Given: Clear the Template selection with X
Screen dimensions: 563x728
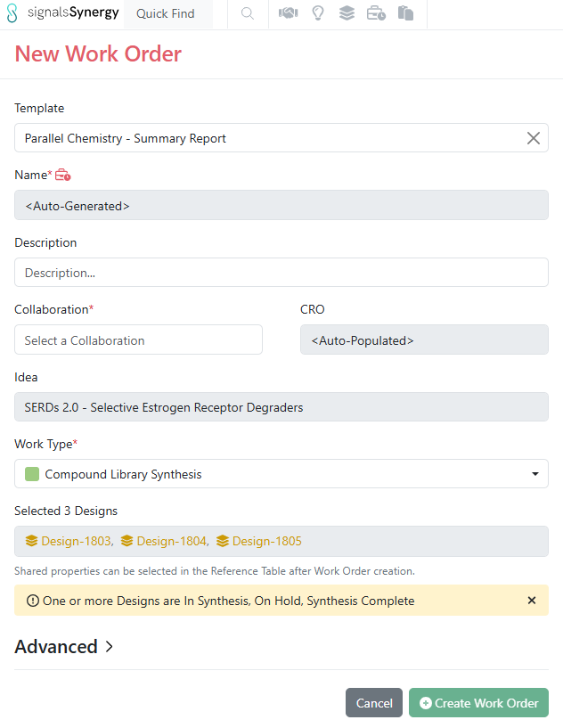Looking at the screenshot, I should [533, 138].
